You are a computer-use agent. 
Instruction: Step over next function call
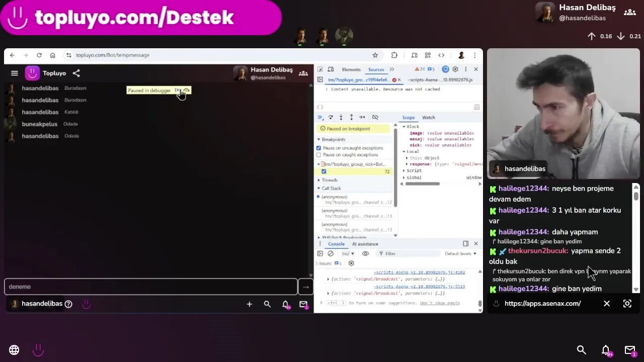coord(331,117)
